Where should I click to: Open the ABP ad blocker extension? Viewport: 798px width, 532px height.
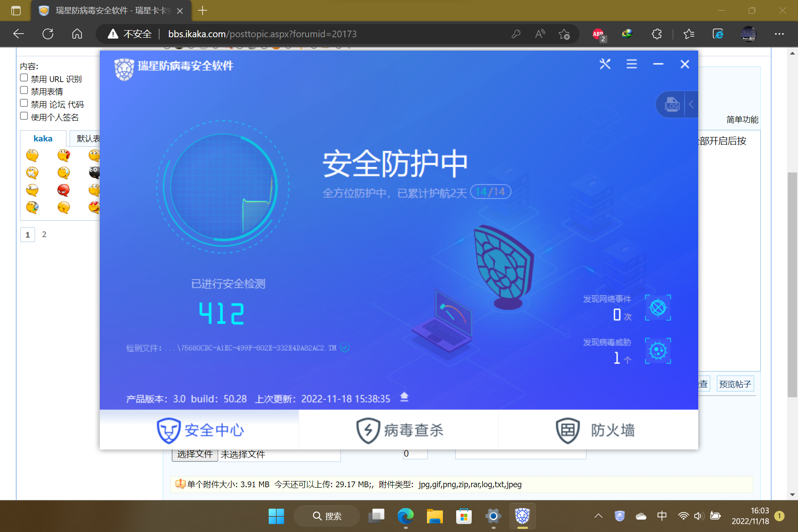pos(598,34)
